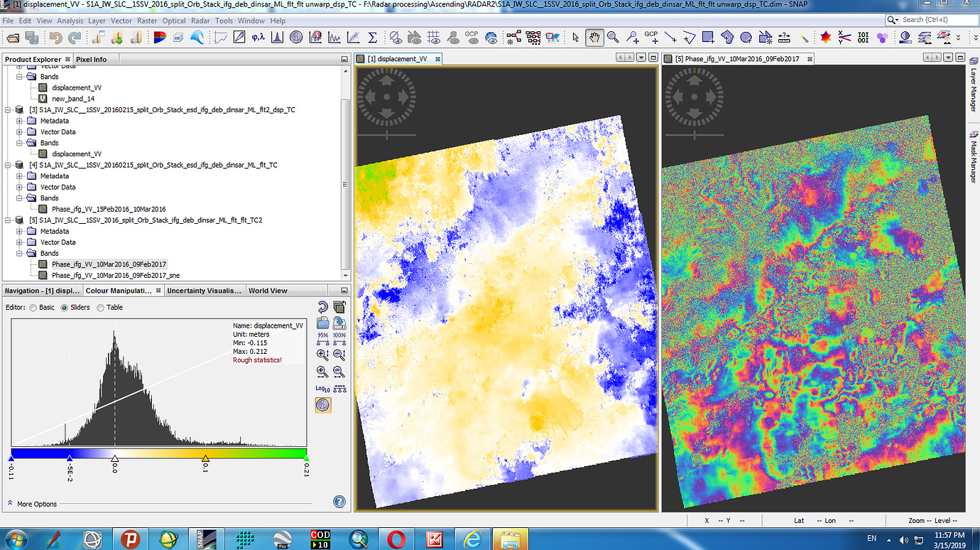Open the SNAP app on taskbar

pos(206,539)
